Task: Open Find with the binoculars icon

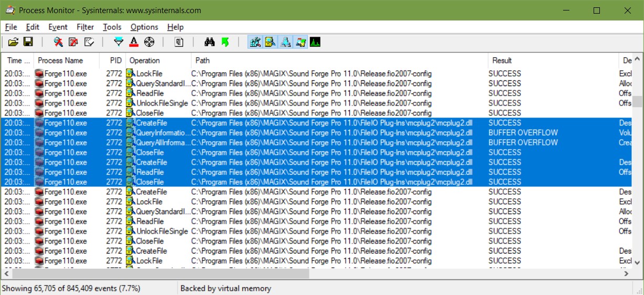Action: 210,42
